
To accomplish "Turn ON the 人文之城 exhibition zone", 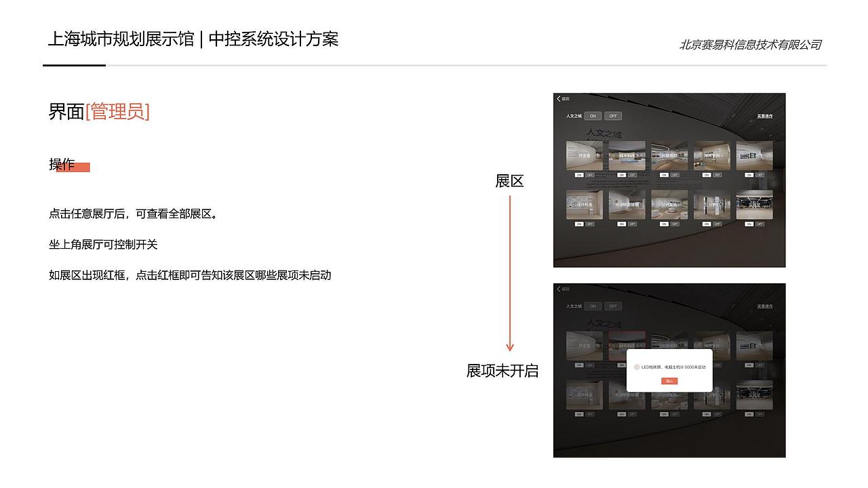I will (x=592, y=116).
